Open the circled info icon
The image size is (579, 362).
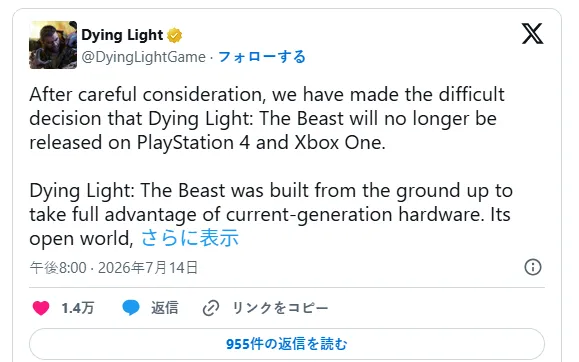[x=532, y=267]
